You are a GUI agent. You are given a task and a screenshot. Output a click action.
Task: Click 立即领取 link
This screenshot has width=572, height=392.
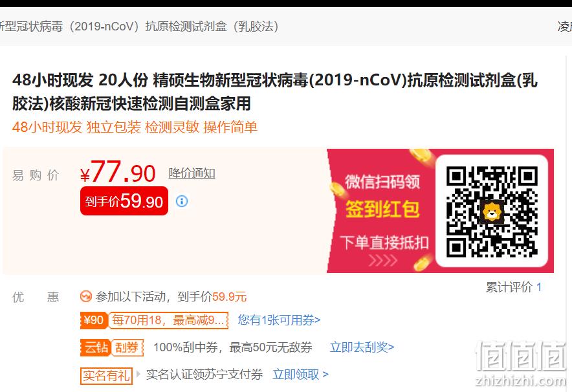click(x=301, y=375)
